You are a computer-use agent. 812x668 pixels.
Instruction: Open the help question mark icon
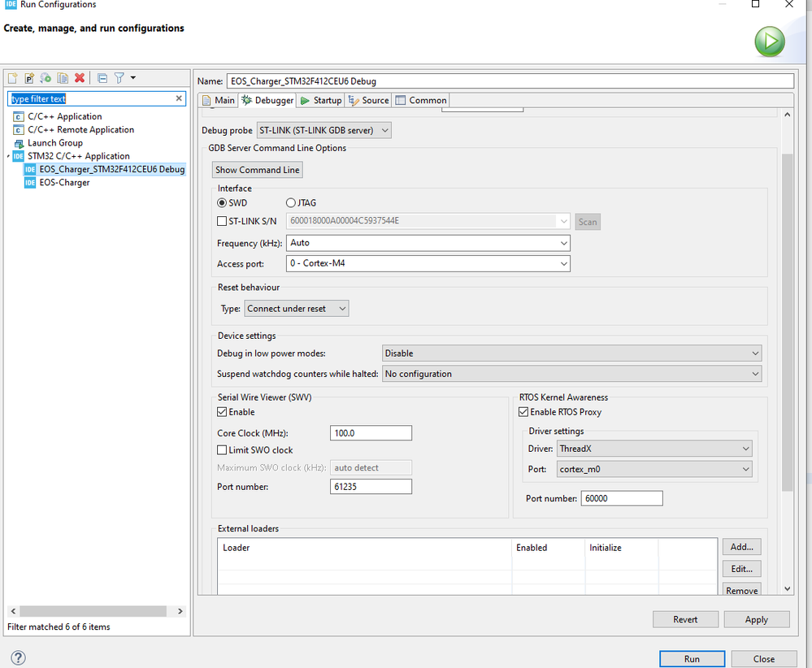[18, 657]
